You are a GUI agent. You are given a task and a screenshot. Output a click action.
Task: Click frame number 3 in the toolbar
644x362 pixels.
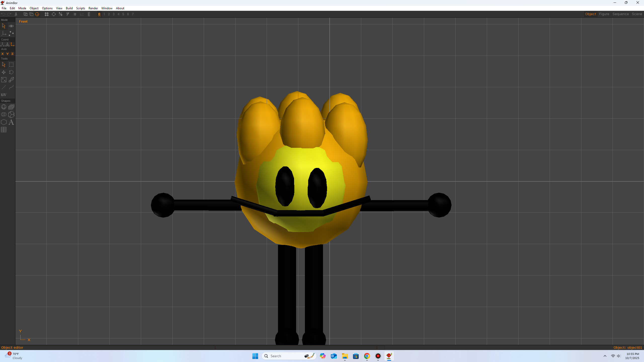point(113,14)
